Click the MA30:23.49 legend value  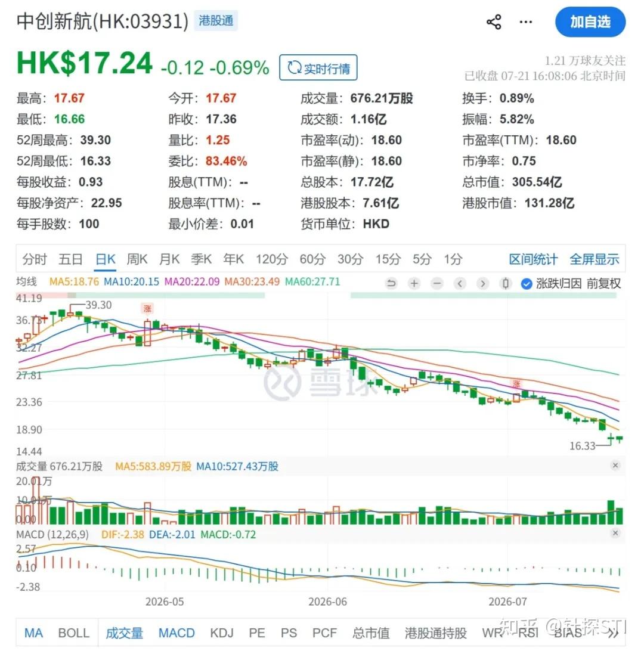click(x=252, y=282)
